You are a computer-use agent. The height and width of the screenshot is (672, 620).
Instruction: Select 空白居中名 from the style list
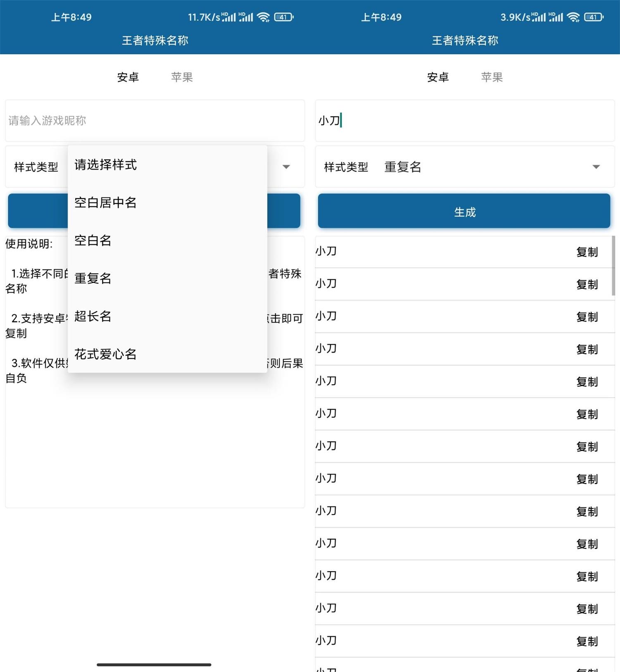[x=105, y=203]
